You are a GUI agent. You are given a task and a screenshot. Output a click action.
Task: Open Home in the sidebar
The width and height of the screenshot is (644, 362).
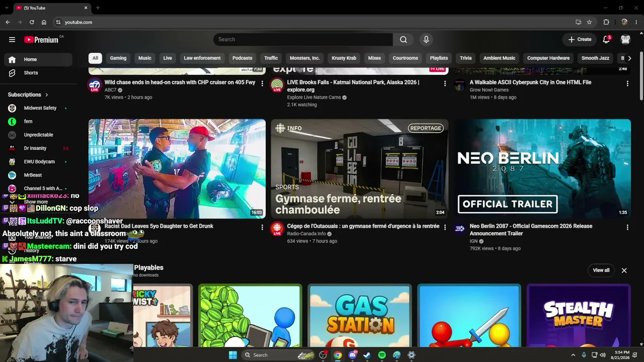(38, 59)
